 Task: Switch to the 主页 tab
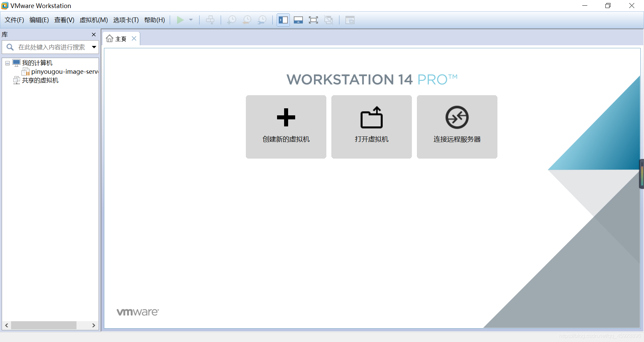[x=120, y=39]
